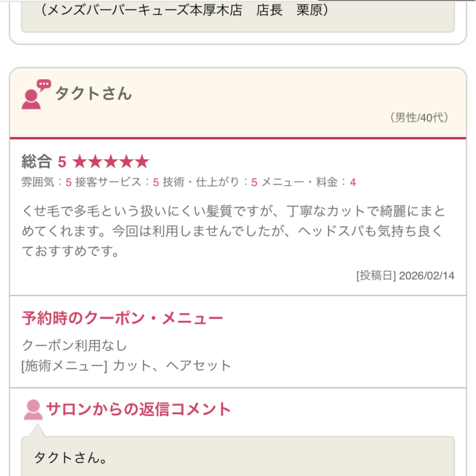Click the first star of the overall rating
The width and height of the screenshot is (476, 476).
(x=79, y=162)
